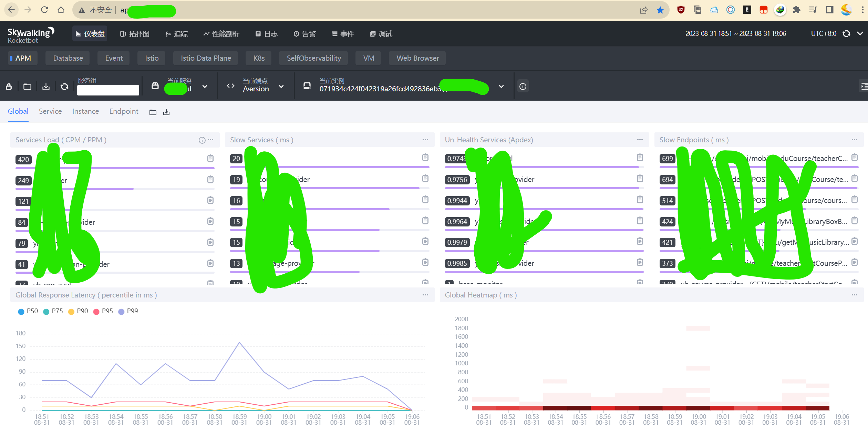
Task: Open Global Heatmap panel more options
Action: pyautogui.click(x=855, y=295)
